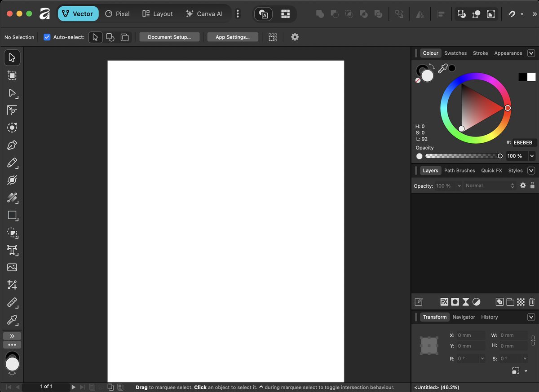This screenshot has height=392, width=539.
Task: Open the Normal blend mode dropdown
Action: pyautogui.click(x=490, y=185)
